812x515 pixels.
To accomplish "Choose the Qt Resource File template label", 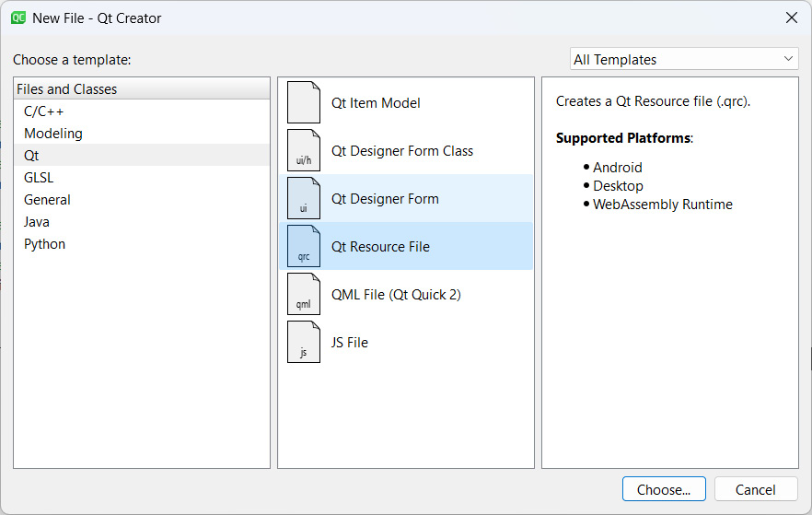I will tap(380, 247).
